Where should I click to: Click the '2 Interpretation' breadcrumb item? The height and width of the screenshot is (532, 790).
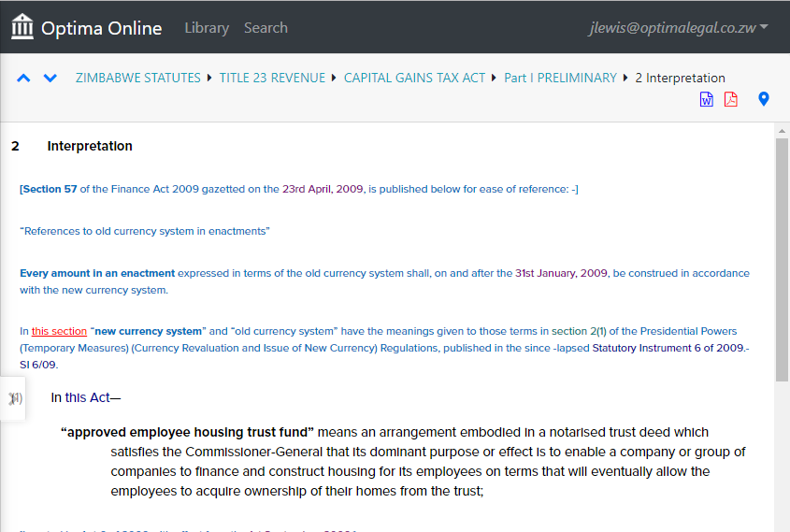coord(680,79)
